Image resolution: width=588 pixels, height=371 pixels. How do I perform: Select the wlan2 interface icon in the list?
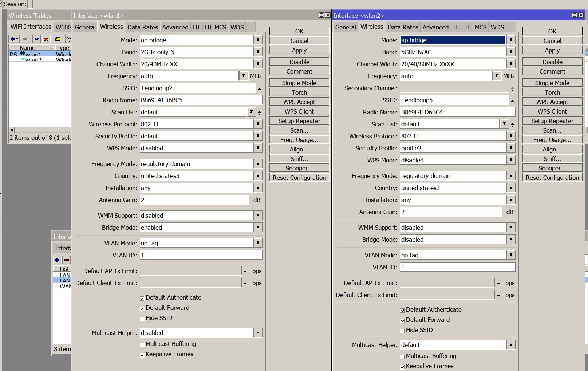[x=23, y=59]
